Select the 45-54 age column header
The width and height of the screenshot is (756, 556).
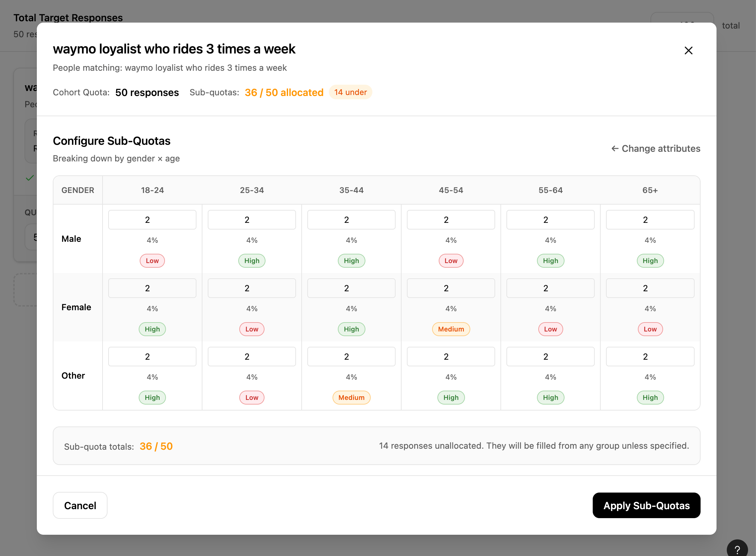pyautogui.click(x=451, y=190)
